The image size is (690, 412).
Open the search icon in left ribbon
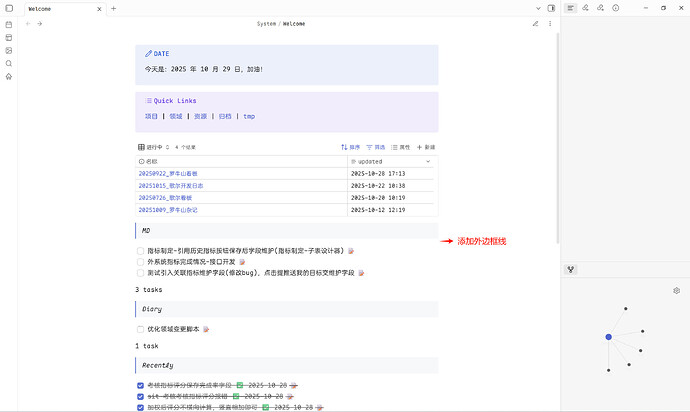point(9,63)
